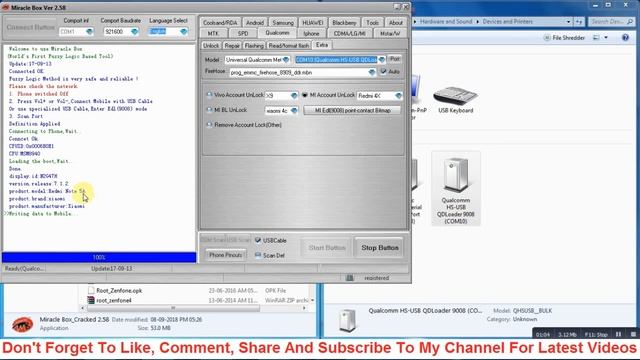Select Remove Account Lock(Other) option
Image resolution: width=640 pixels, height=360 pixels.
click(x=209, y=125)
